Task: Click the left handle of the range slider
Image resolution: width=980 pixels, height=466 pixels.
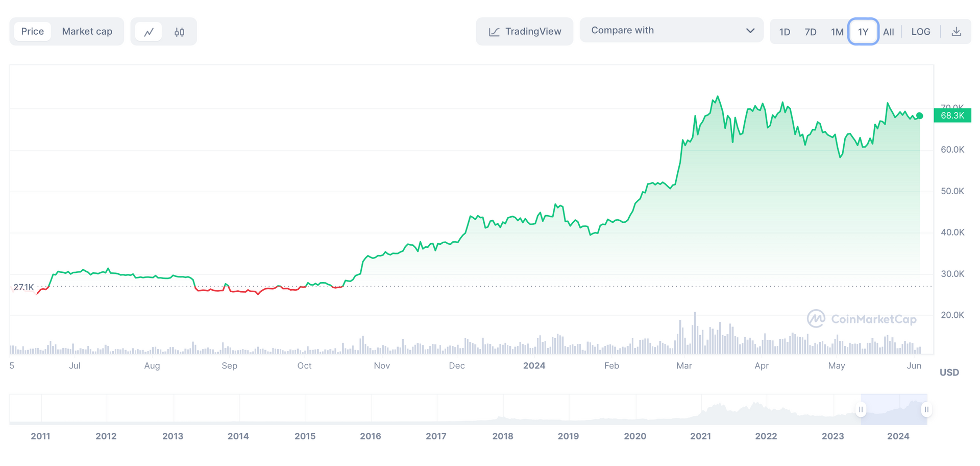Action: [861, 409]
